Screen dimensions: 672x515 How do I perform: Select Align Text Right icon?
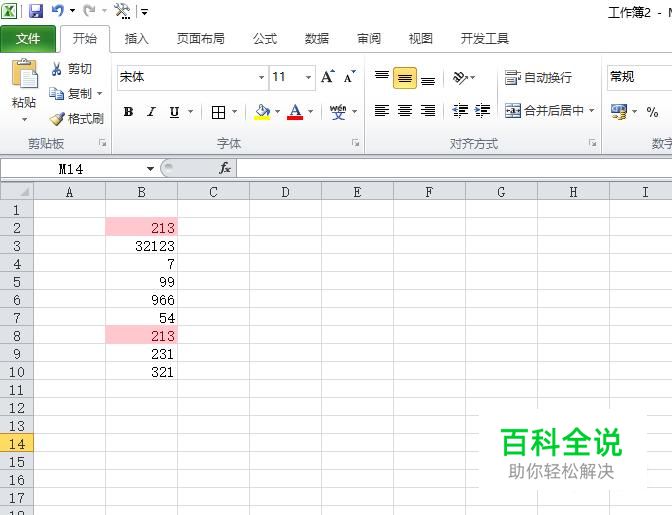428,111
